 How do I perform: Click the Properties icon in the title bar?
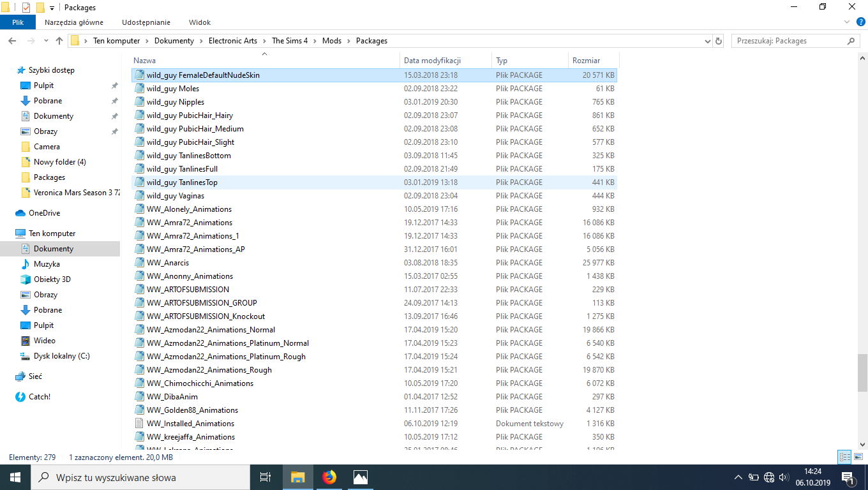pyautogui.click(x=26, y=8)
